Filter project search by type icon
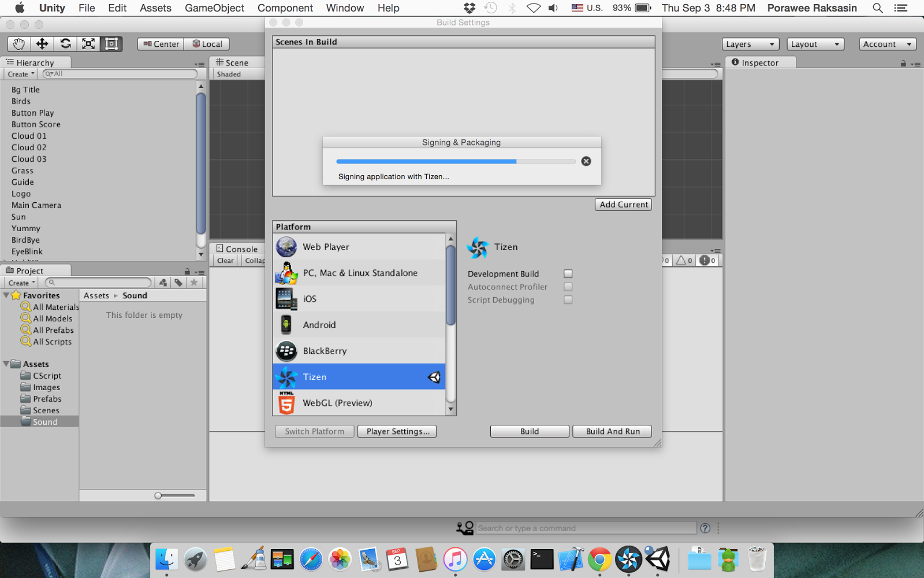924x578 pixels. [x=163, y=283]
